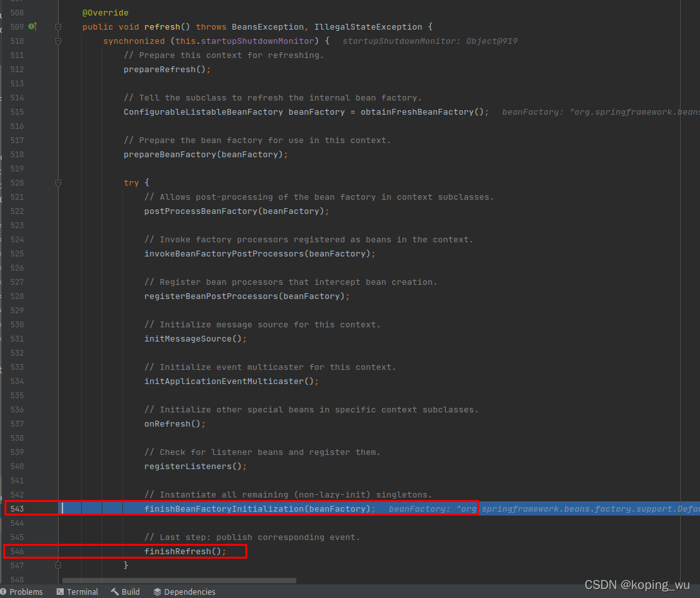Screen dimensions: 700x598
Task: Click the BeansException in throws clause
Action: coord(268,27)
